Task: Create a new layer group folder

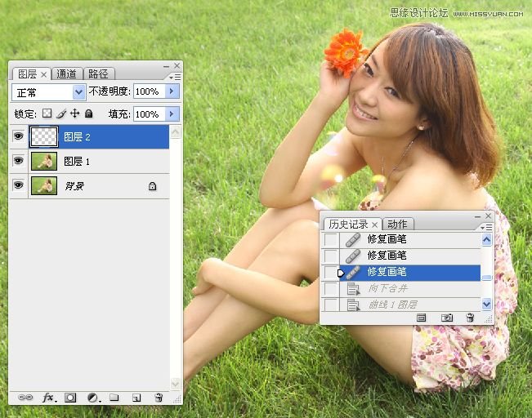Action: [x=114, y=398]
